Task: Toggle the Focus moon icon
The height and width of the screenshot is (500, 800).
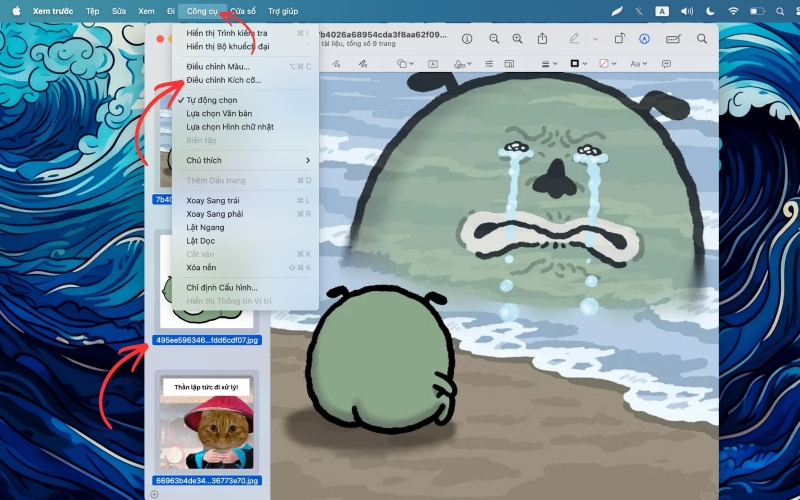Action: 710,11
